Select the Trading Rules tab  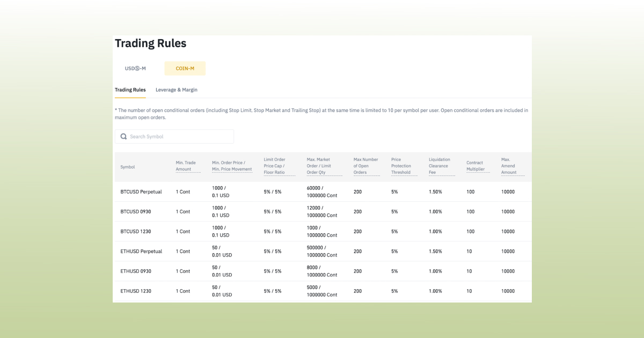pyautogui.click(x=130, y=90)
